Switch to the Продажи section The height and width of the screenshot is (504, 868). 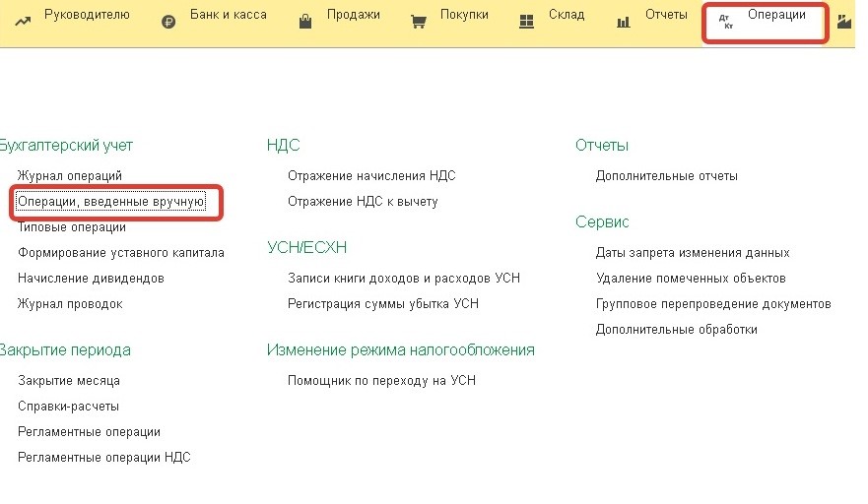point(353,15)
